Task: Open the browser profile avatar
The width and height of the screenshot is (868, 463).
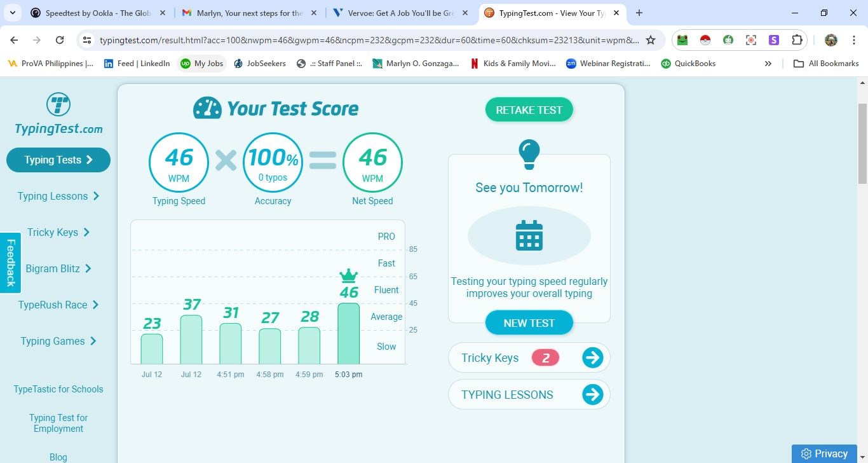Action: pyautogui.click(x=831, y=39)
